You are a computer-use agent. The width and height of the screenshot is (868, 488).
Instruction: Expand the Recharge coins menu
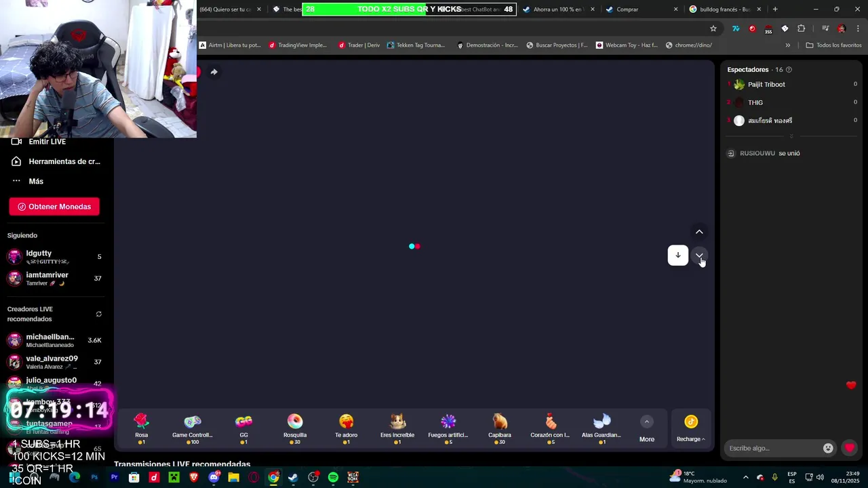point(691,429)
